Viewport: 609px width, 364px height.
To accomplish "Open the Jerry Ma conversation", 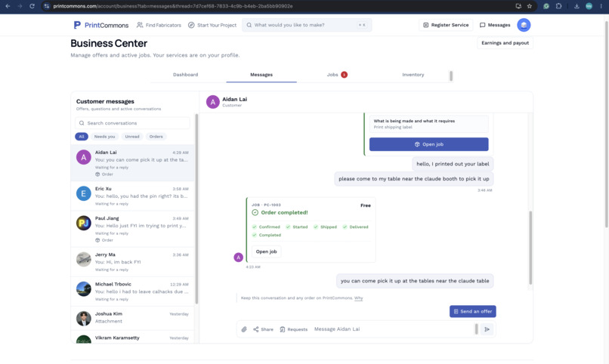I will pos(132,262).
